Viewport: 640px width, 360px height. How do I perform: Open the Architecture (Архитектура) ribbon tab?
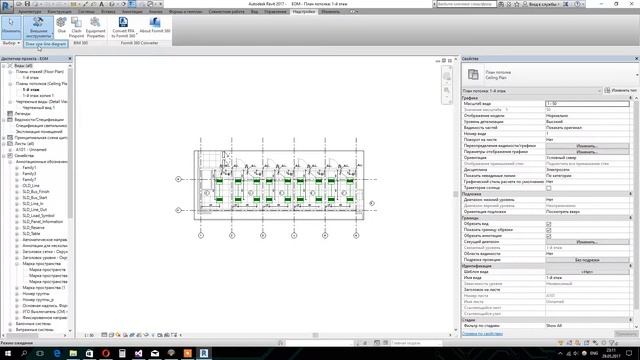(29, 11)
